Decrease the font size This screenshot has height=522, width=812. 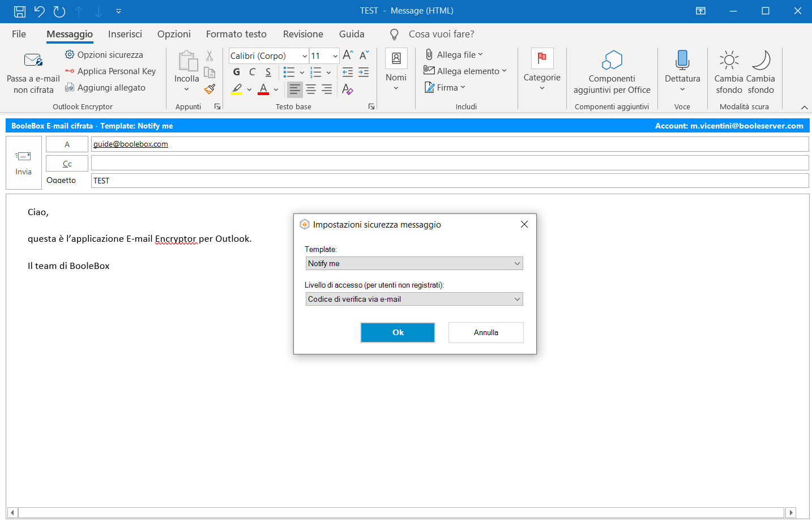(x=364, y=55)
